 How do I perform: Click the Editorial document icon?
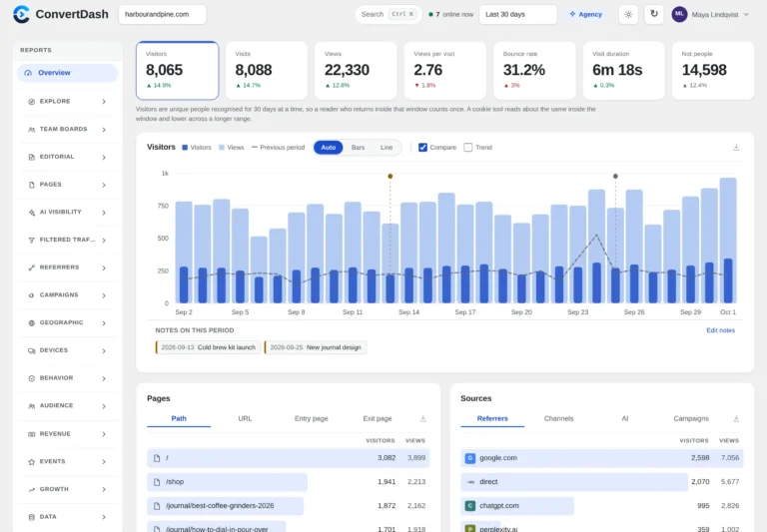coord(31,157)
